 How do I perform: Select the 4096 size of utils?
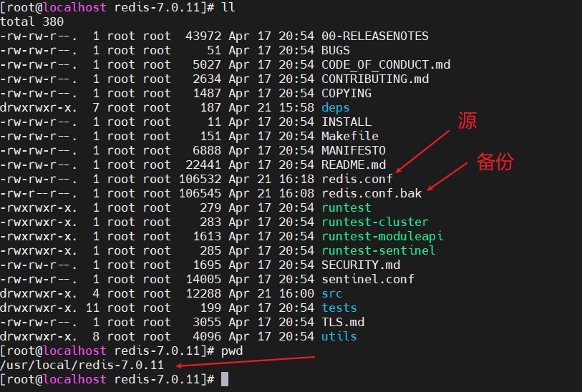[207, 336]
